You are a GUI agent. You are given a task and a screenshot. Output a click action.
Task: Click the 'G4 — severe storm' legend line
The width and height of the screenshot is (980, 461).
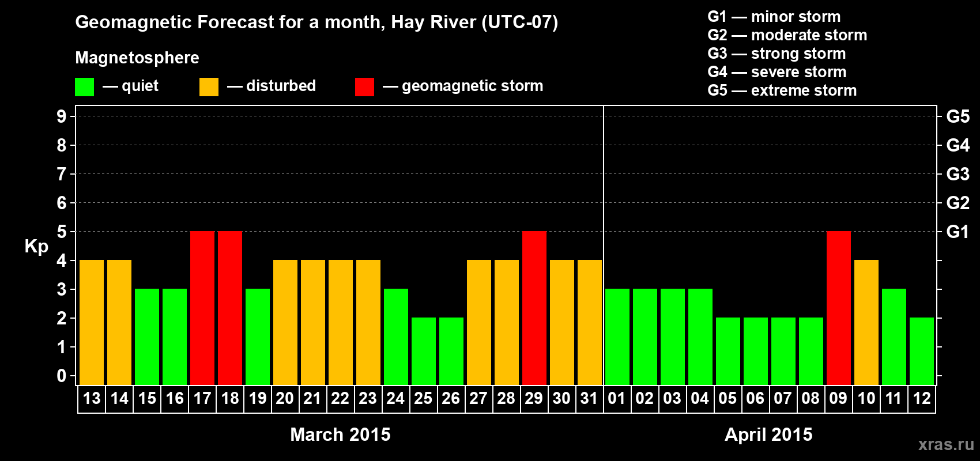(x=777, y=72)
